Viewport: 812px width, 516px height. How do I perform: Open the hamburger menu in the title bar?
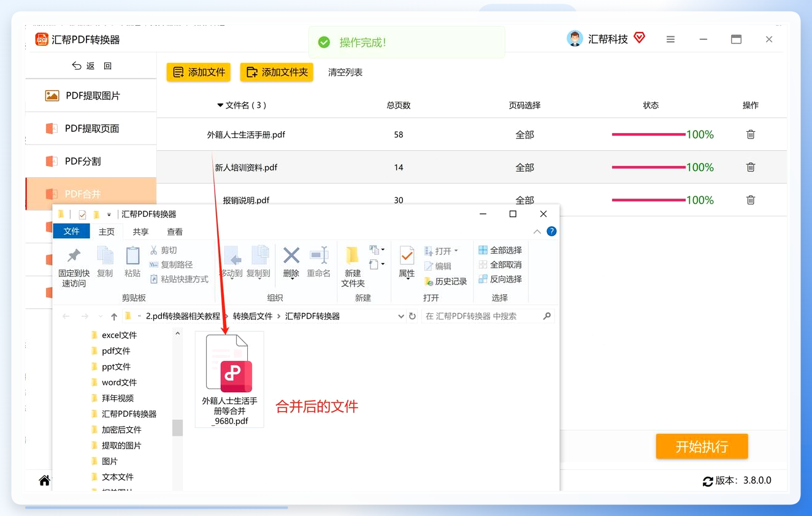(x=670, y=39)
